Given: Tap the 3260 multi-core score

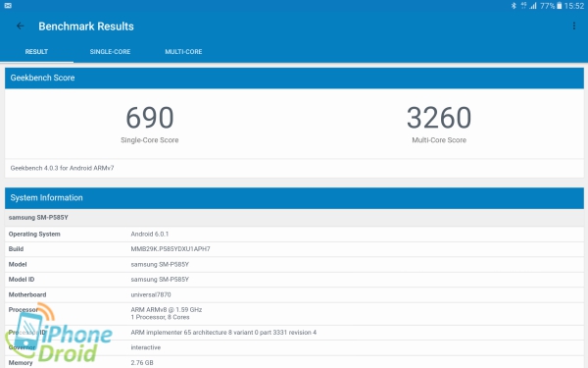Looking at the screenshot, I should point(439,118).
